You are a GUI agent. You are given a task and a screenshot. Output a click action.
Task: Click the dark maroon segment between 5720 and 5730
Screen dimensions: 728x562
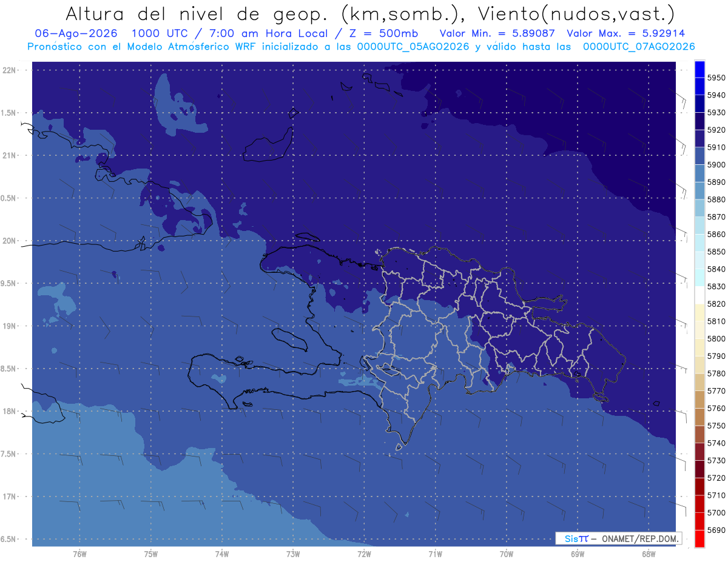tap(699, 469)
